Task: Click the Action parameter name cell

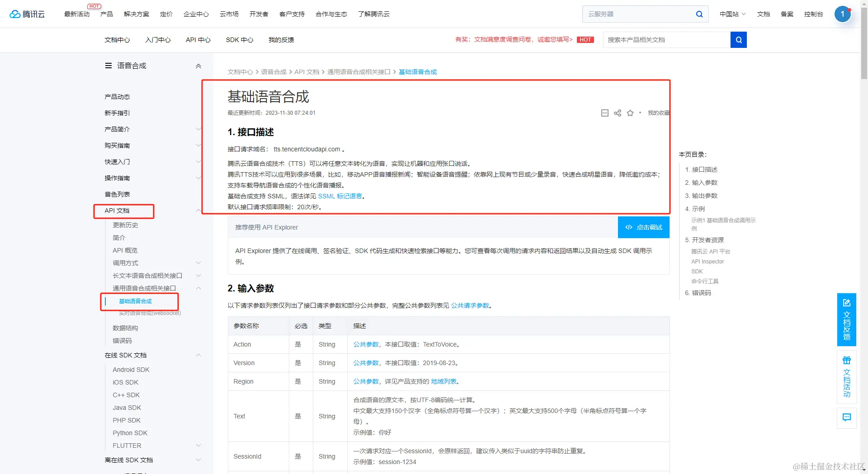Action: tap(259, 344)
